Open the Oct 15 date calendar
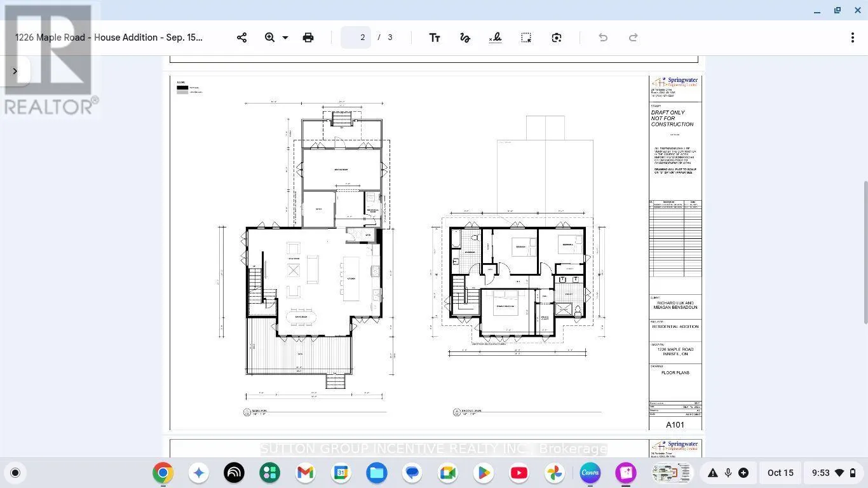 click(x=780, y=473)
